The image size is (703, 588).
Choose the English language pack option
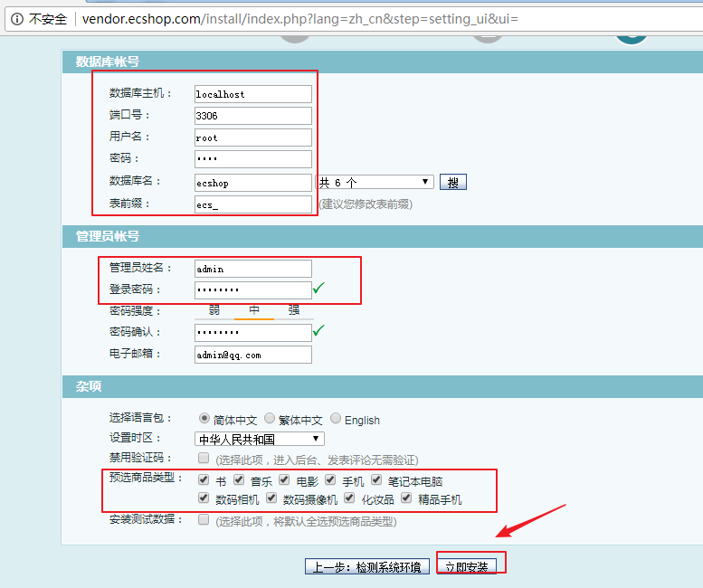point(336,419)
